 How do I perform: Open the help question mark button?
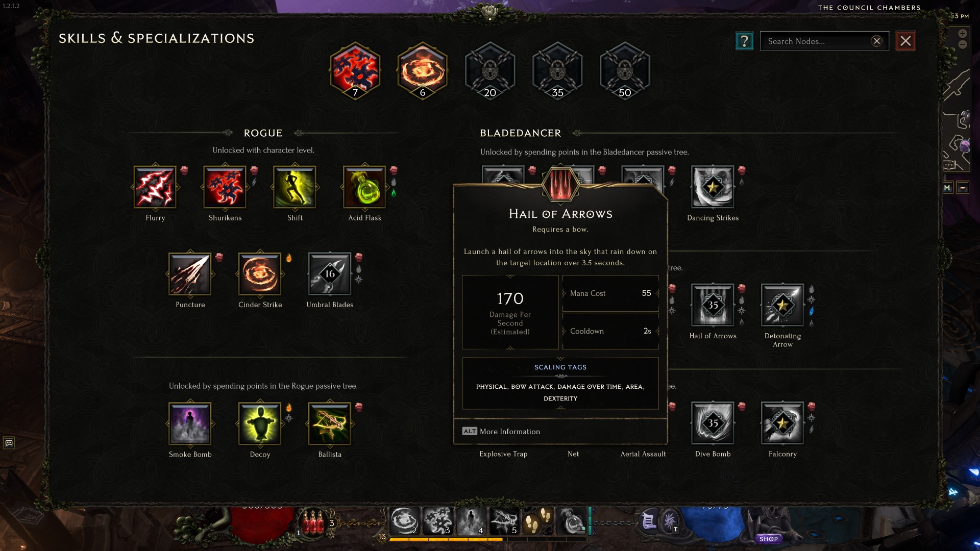(744, 41)
